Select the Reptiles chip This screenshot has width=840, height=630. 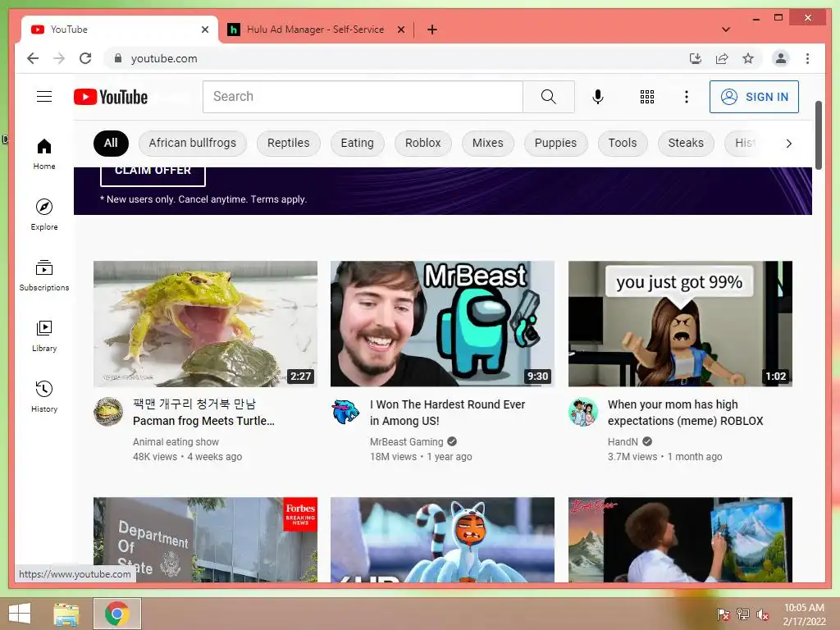coord(288,143)
